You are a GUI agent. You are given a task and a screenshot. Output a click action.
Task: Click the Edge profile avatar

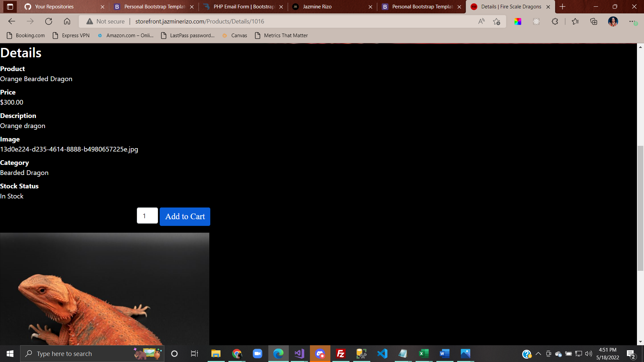pyautogui.click(x=613, y=21)
